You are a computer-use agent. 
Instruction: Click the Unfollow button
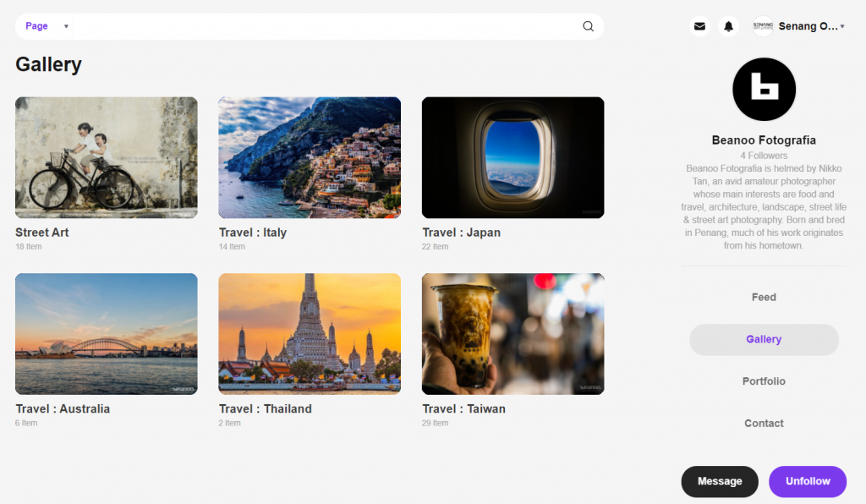(807, 481)
